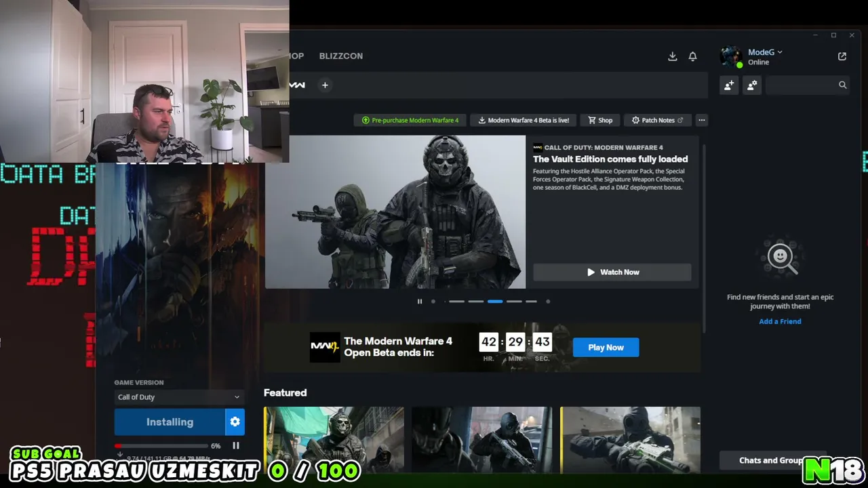Screen dimensions: 868x488
Task: Click the Play Now button
Action: [606, 347]
